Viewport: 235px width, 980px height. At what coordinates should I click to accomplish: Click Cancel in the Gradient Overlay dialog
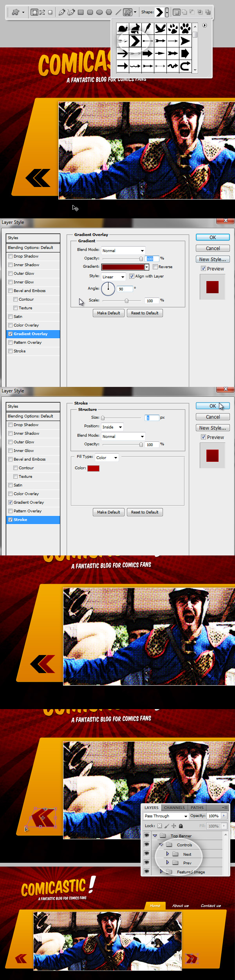click(x=213, y=248)
